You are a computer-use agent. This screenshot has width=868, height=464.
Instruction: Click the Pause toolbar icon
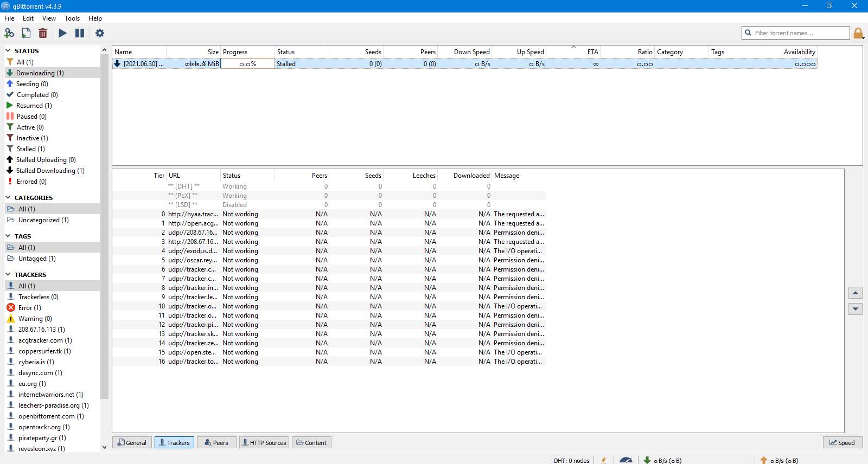pyautogui.click(x=80, y=33)
